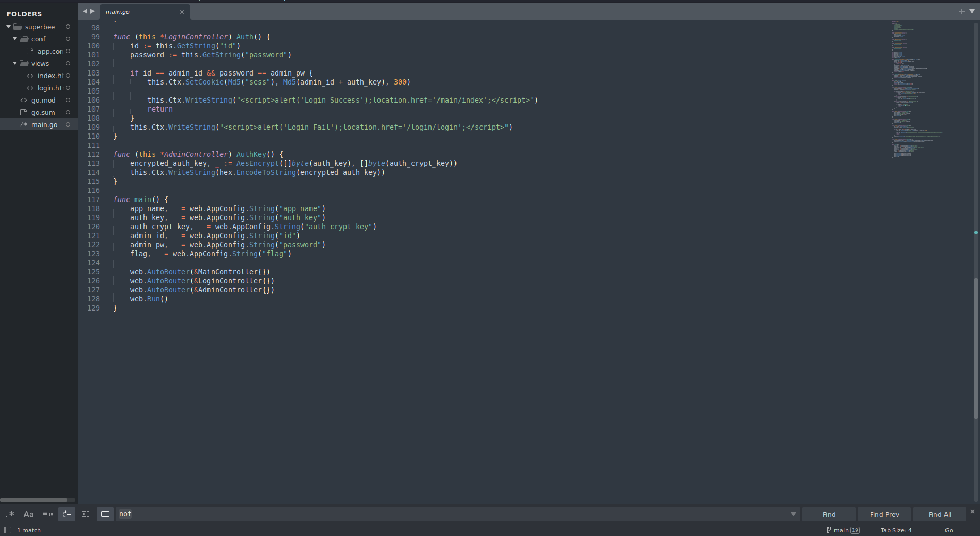This screenshot has width=980, height=536.
Task: Click the number 19 beside main branch
Action: (x=855, y=530)
